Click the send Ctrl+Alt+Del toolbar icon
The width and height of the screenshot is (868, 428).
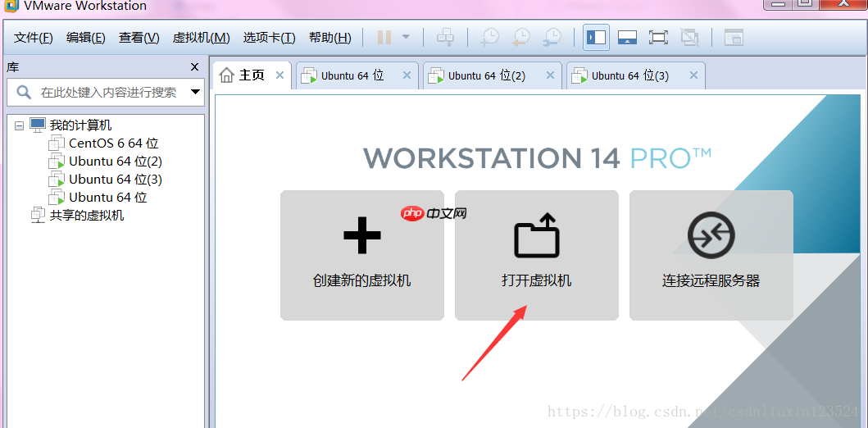click(x=444, y=38)
